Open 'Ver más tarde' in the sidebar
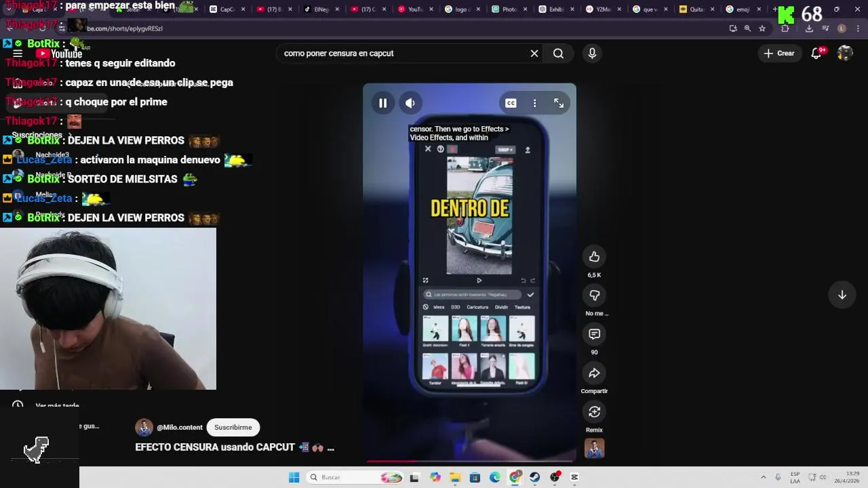 57,406
